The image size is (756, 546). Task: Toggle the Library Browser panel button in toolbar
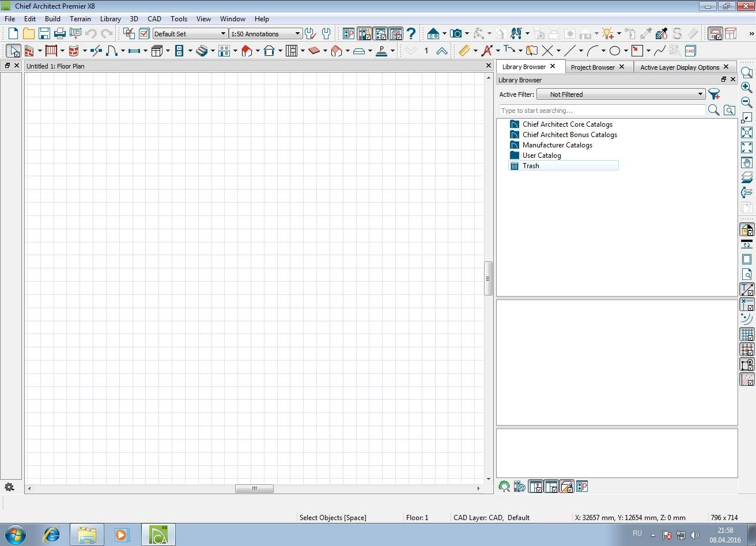pyautogui.click(x=364, y=33)
